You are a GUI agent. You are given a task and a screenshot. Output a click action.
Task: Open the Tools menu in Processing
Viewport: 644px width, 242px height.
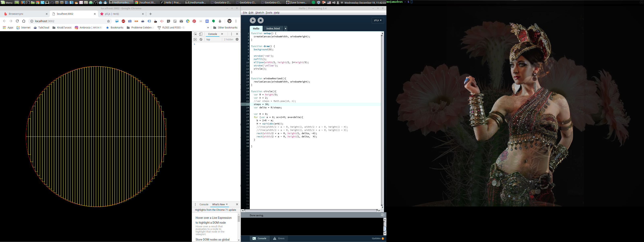(269, 13)
